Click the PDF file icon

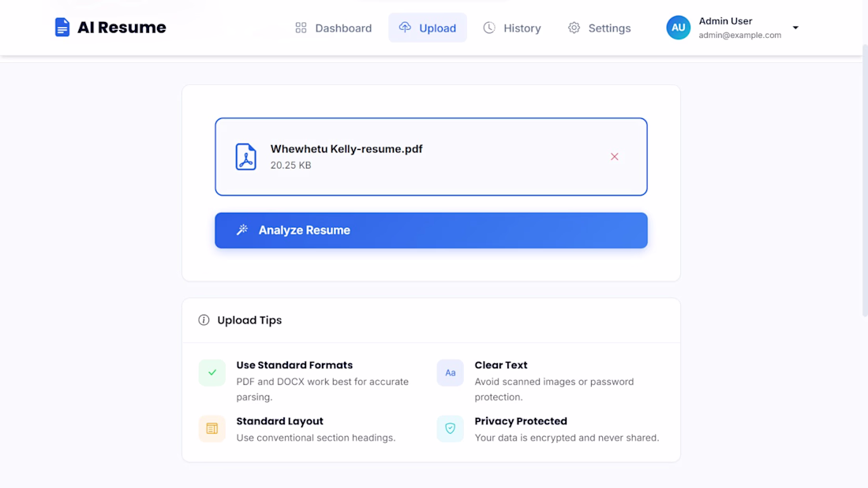click(x=245, y=157)
